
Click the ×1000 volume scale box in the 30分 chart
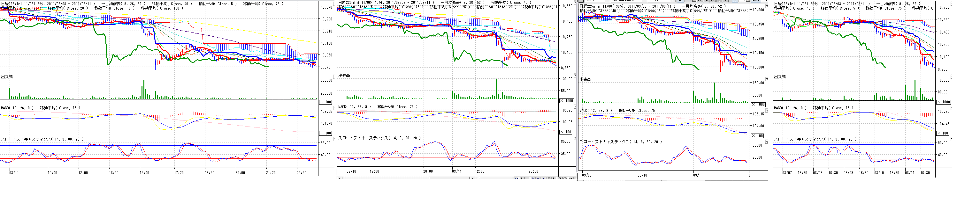[758, 105]
